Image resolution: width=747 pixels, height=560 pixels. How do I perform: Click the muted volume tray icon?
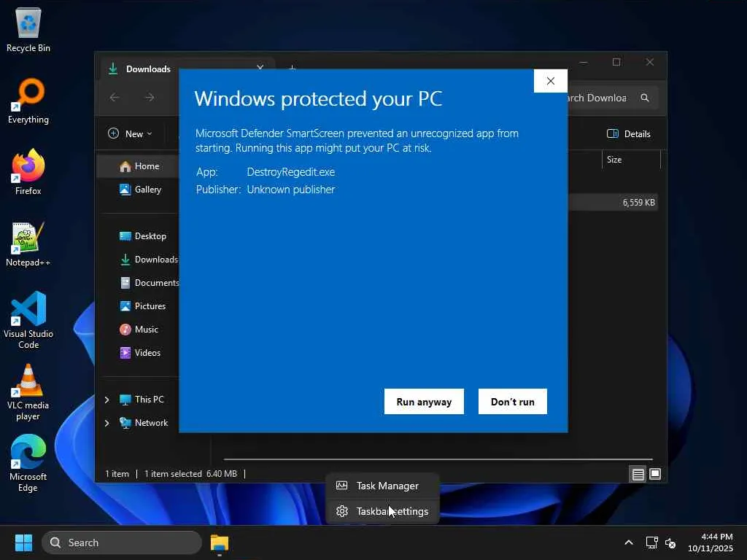click(670, 542)
